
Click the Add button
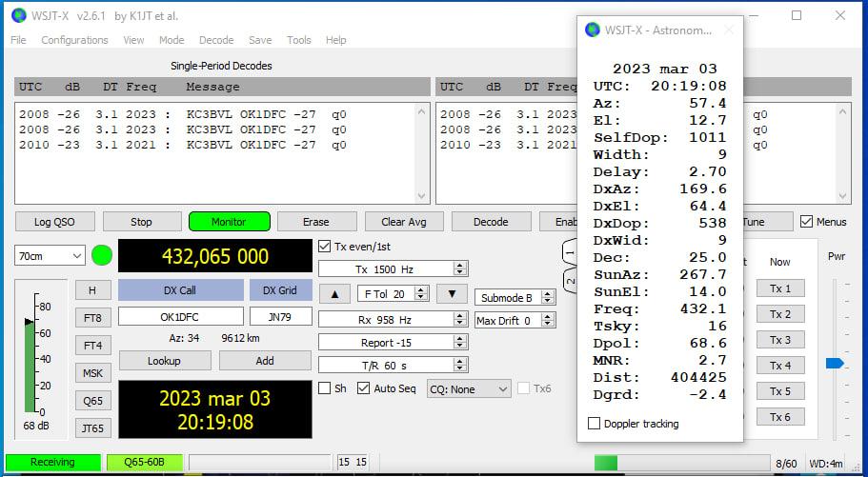pos(265,361)
